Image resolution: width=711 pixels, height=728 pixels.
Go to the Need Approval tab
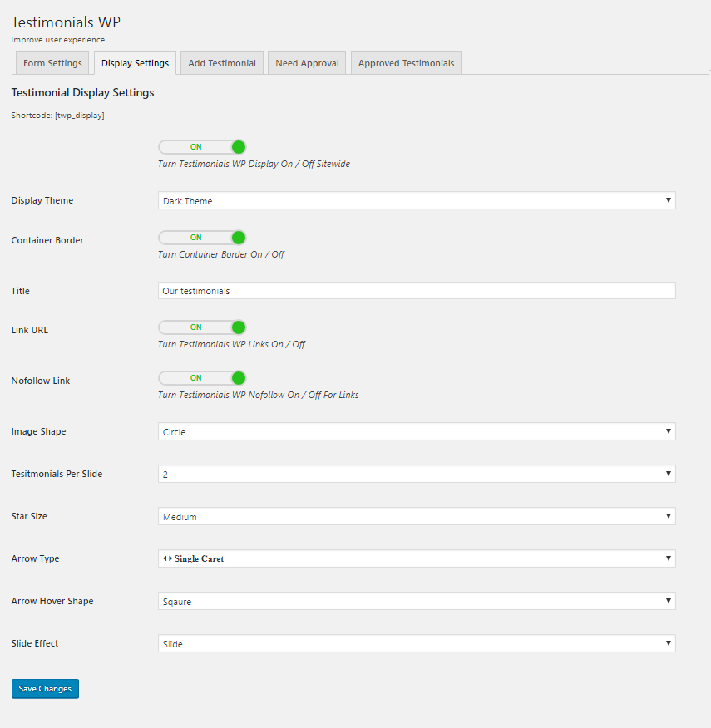click(307, 63)
